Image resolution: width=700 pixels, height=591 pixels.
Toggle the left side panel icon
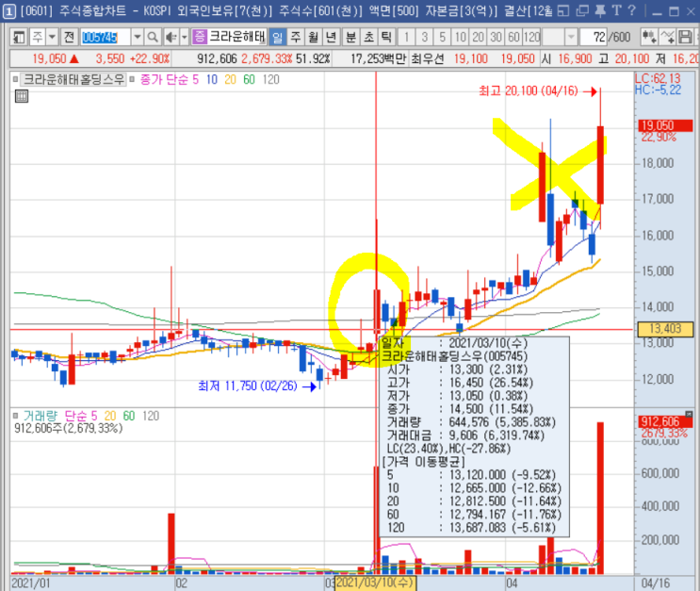pyautogui.click(x=19, y=37)
